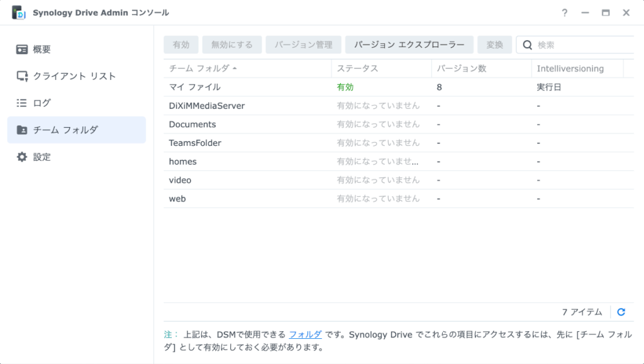This screenshot has width=644, height=364.
Task: Select the マイ ファイル row
Action: click(399, 87)
